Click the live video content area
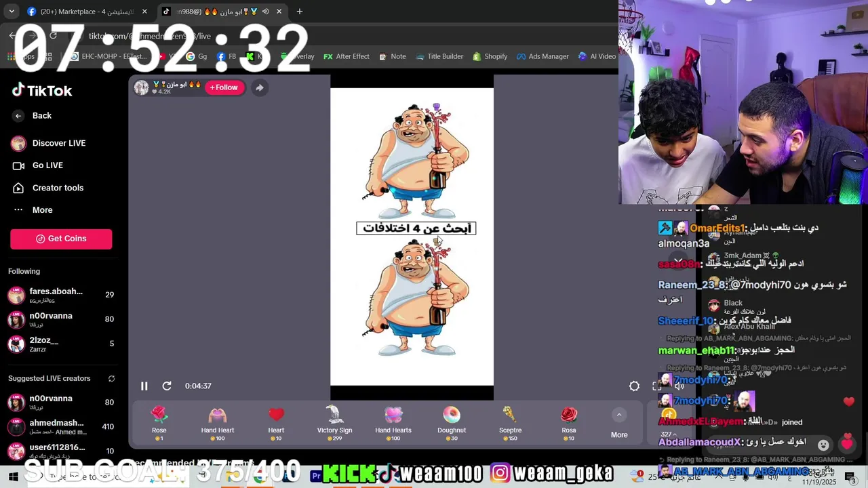 coord(412,237)
